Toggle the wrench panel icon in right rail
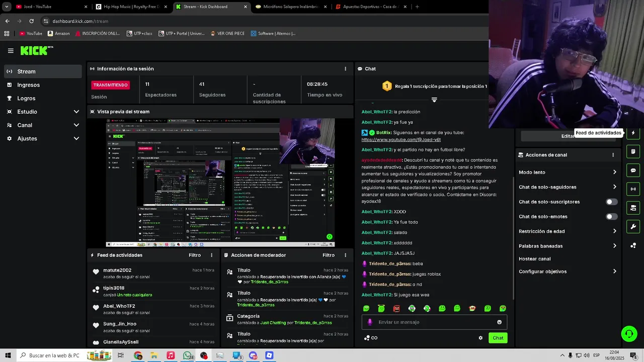Screen dimensions: 644x362 (x=633, y=227)
